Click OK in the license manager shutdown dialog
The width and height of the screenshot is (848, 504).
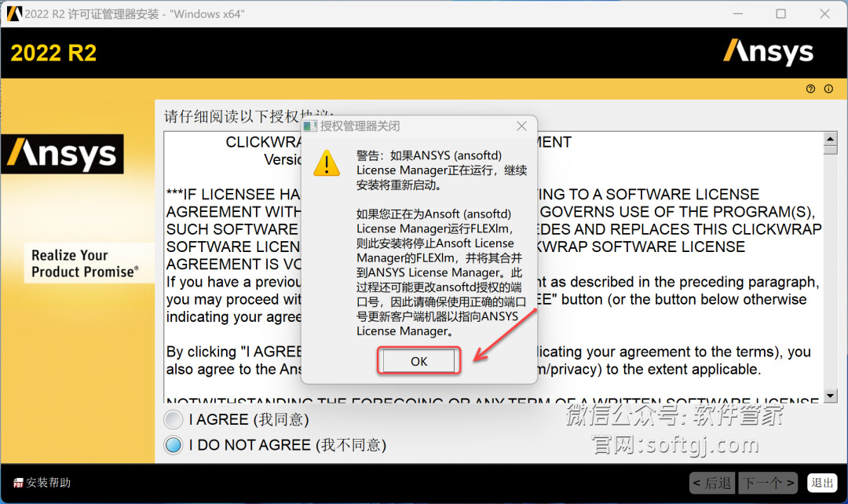point(419,361)
